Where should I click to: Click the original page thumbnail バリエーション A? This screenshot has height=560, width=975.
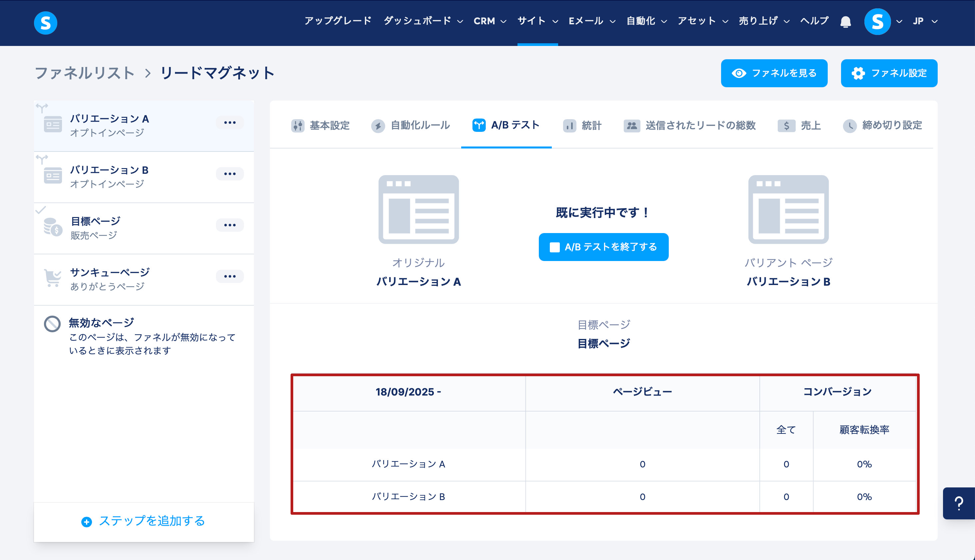419,210
